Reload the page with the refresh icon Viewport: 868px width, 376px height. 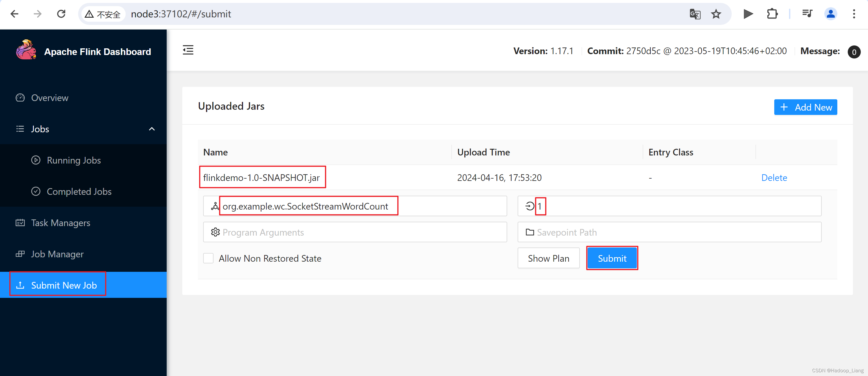tap(61, 14)
